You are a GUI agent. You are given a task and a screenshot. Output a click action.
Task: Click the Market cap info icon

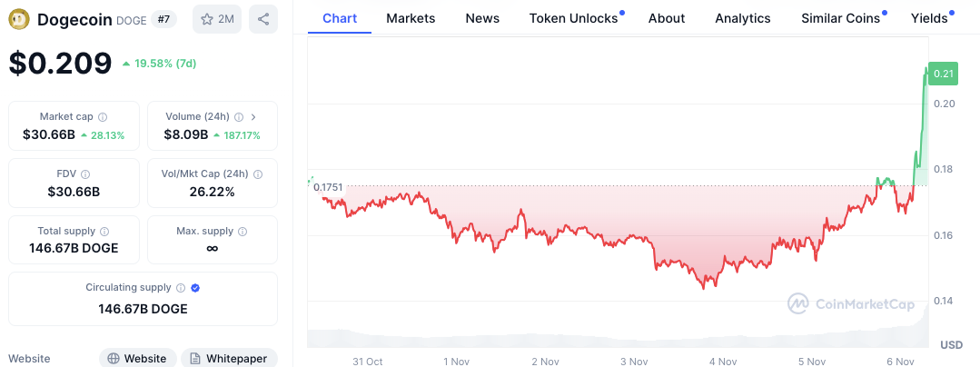click(x=103, y=117)
